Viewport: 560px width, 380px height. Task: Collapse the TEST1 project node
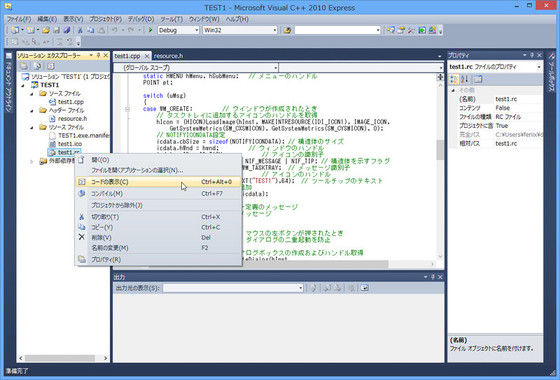pyautogui.click(x=23, y=85)
